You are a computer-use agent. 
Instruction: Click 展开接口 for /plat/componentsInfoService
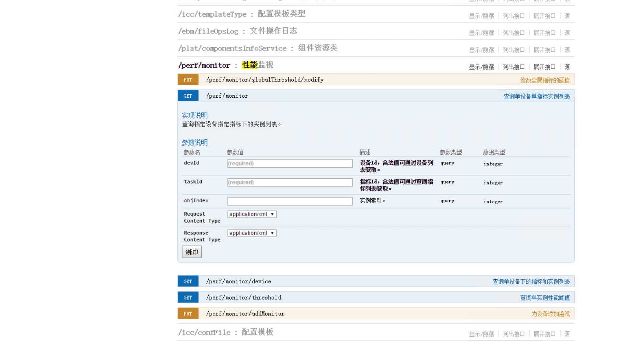click(545, 50)
